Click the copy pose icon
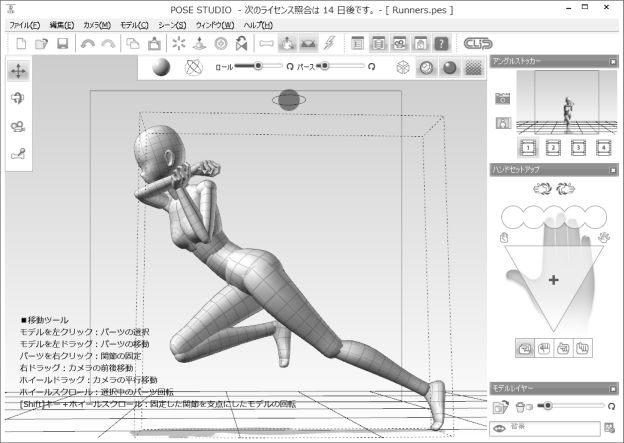 click(133, 43)
